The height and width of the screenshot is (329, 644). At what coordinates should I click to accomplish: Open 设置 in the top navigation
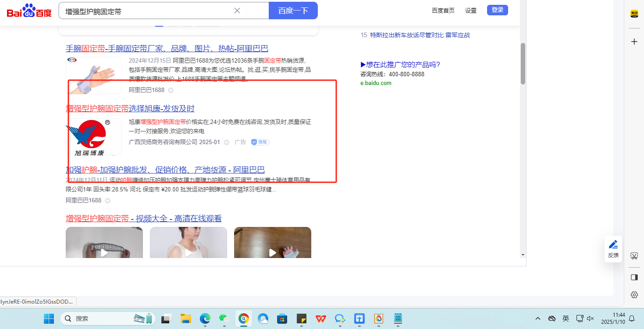pos(471,11)
